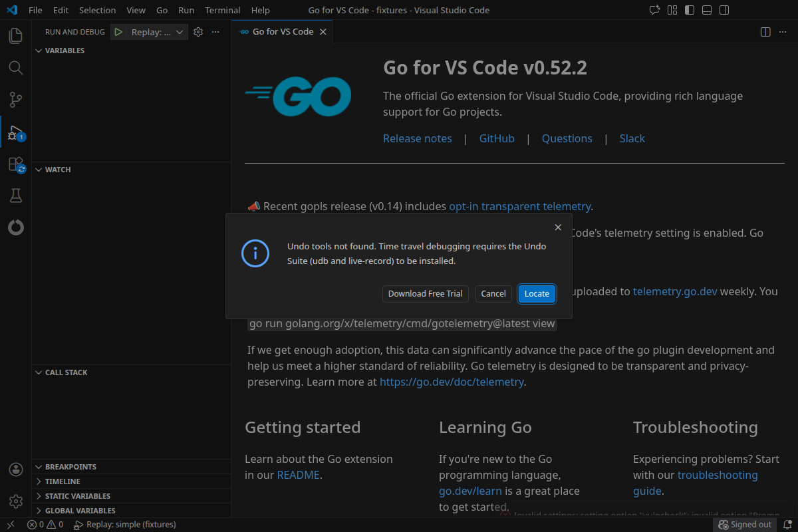
Task: Expand the STATIC VARIABLES section
Action: click(132, 496)
